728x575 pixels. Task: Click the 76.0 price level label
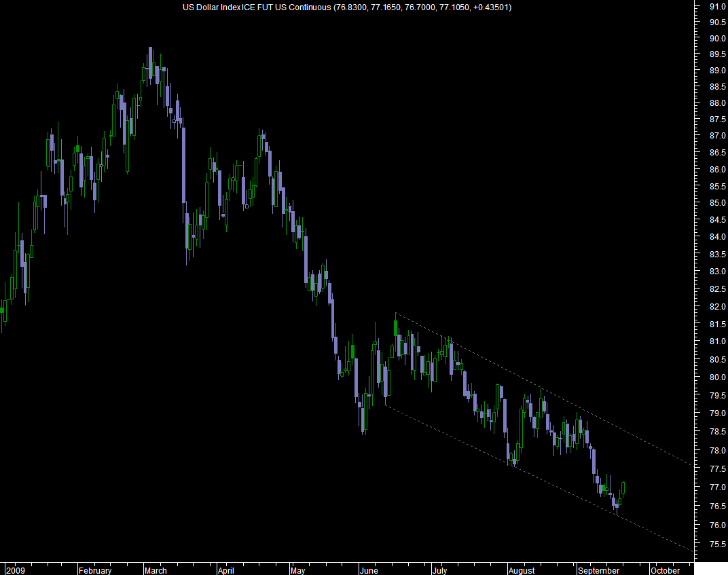click(717, 525)
